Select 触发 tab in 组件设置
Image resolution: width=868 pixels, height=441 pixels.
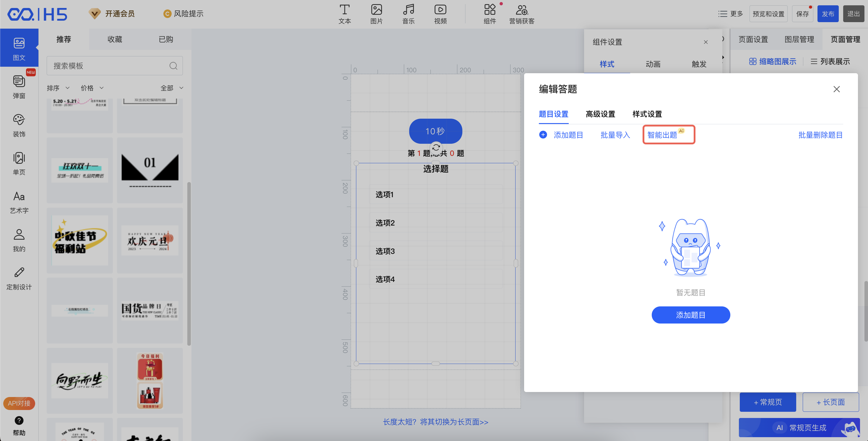pos(699,64)
